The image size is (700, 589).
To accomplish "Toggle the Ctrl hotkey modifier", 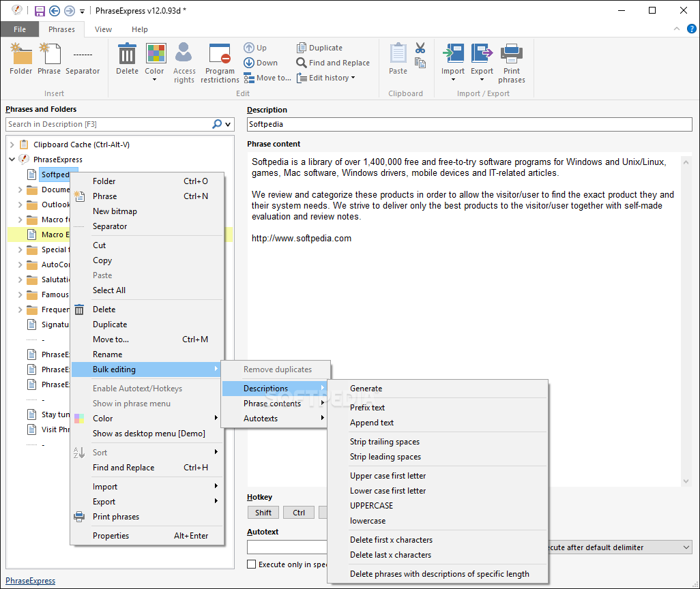I will click(299, 513).
